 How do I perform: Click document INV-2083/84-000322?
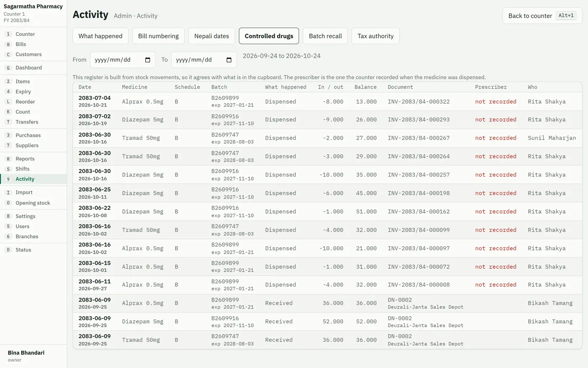click(419, 101)
